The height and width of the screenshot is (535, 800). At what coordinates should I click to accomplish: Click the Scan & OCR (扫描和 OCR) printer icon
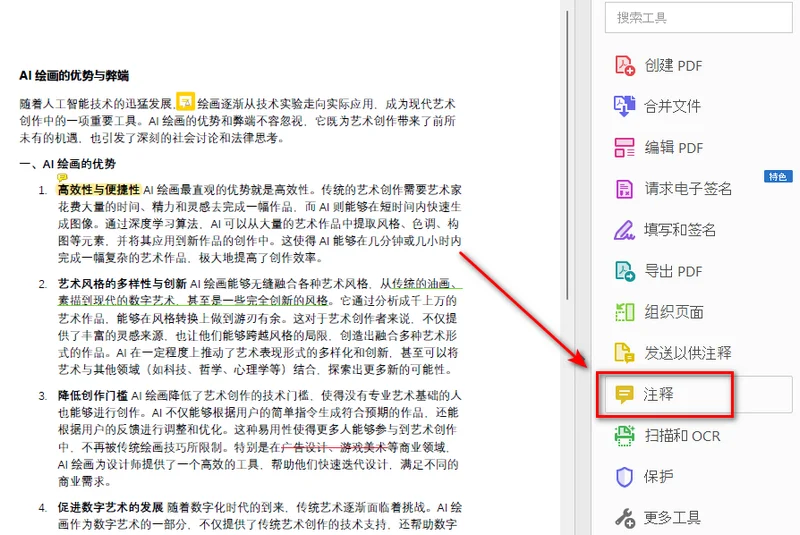(624, 436)
